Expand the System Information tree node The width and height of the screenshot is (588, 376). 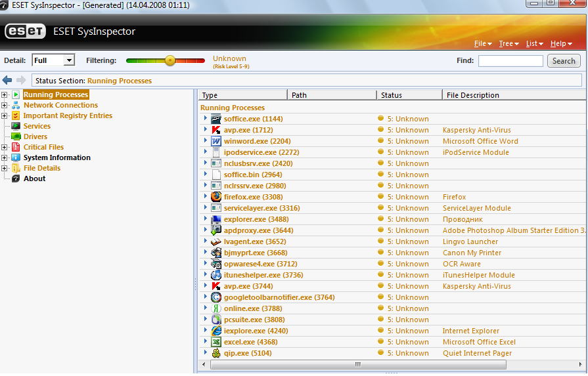pyautogui.click(x=4, y=157)
